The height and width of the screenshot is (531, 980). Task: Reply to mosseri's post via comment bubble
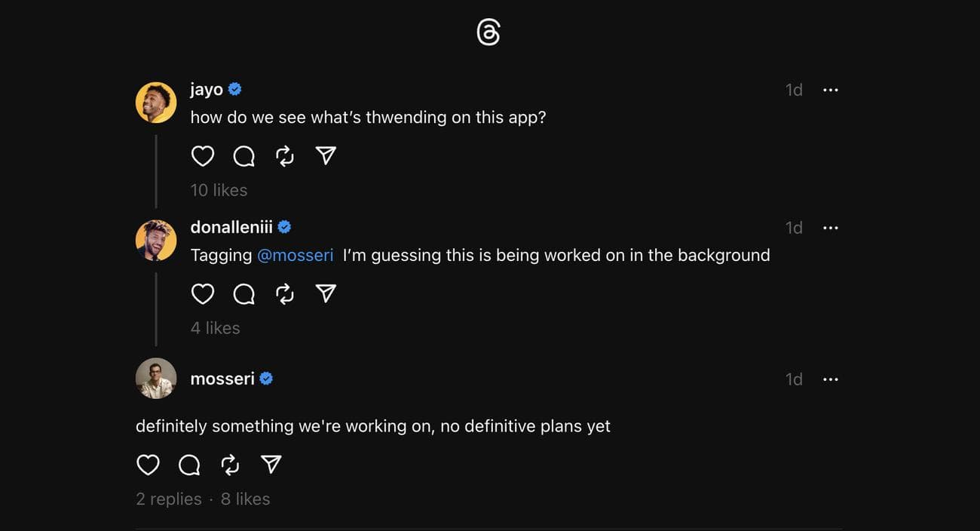(189, 465)
